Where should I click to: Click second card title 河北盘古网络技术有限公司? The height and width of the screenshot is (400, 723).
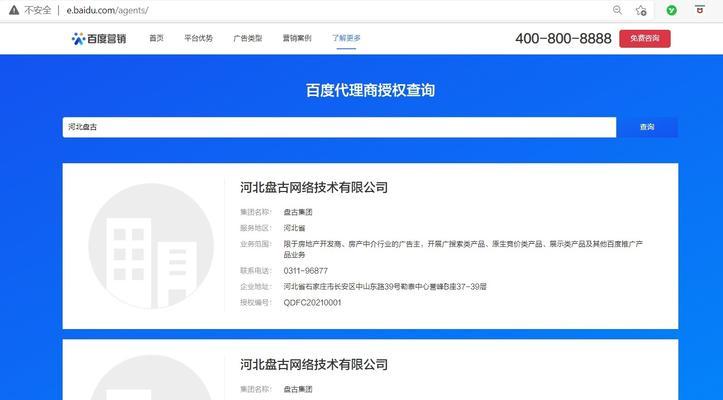[314, 364]
